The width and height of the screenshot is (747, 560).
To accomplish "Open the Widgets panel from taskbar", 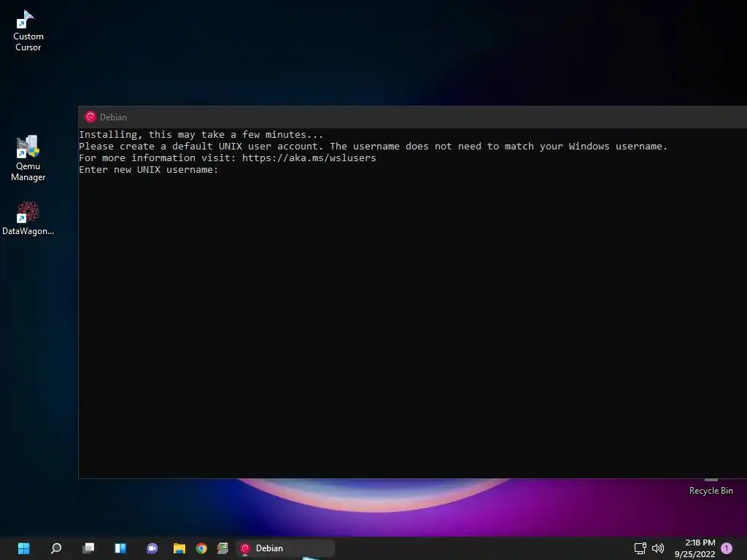I will pyautogui.click(x=120, y=548).
